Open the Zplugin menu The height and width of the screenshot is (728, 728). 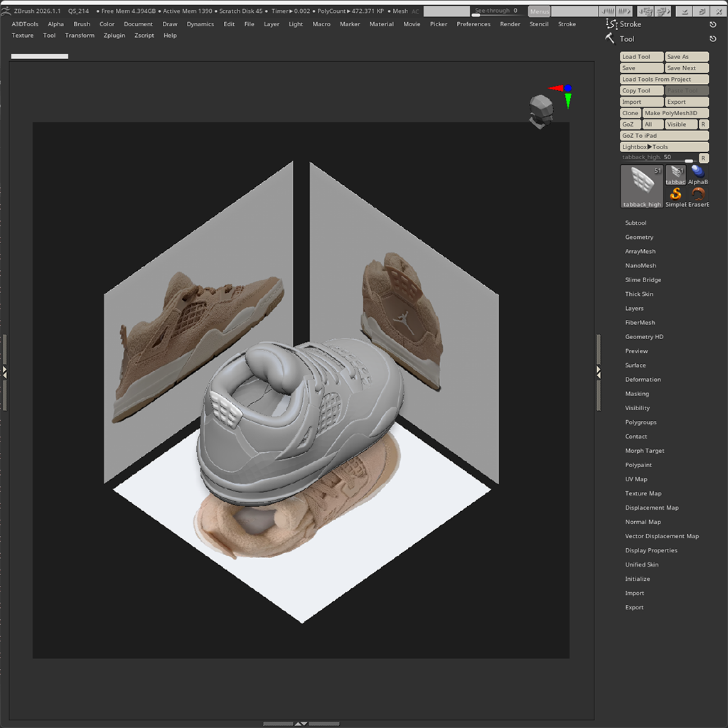114,36
